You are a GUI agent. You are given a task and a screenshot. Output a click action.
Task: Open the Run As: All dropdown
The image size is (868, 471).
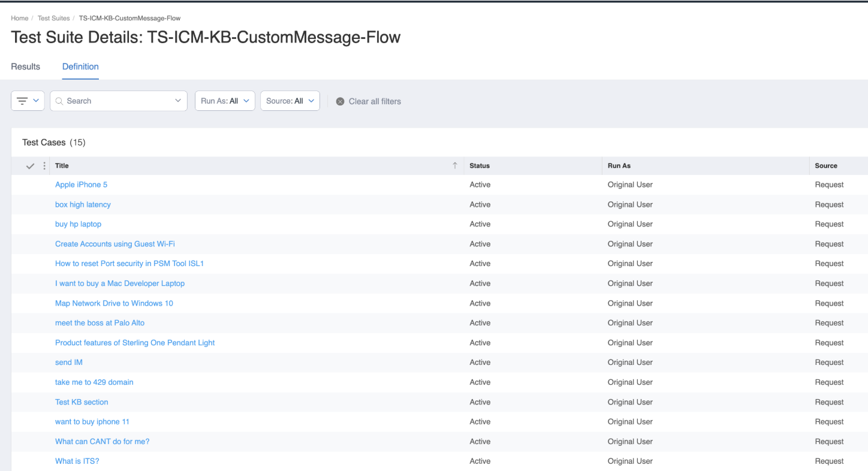point(225,101)
